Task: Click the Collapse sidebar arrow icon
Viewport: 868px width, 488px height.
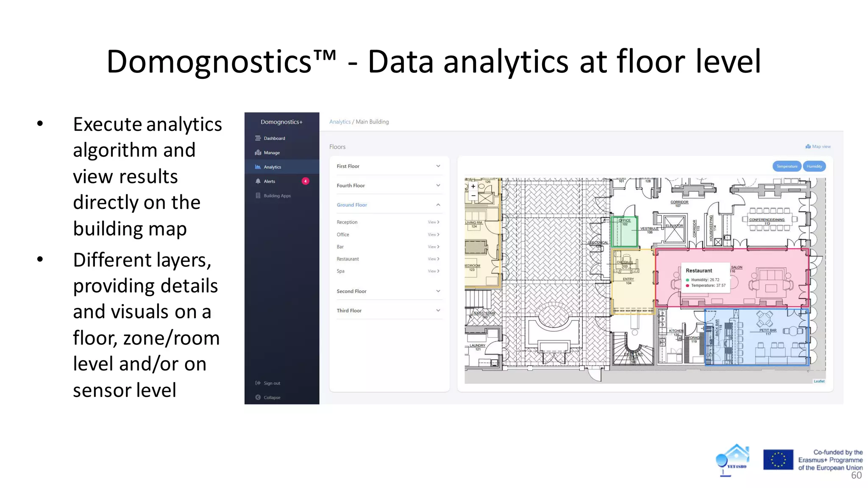Action: click(x=258, y=397)
